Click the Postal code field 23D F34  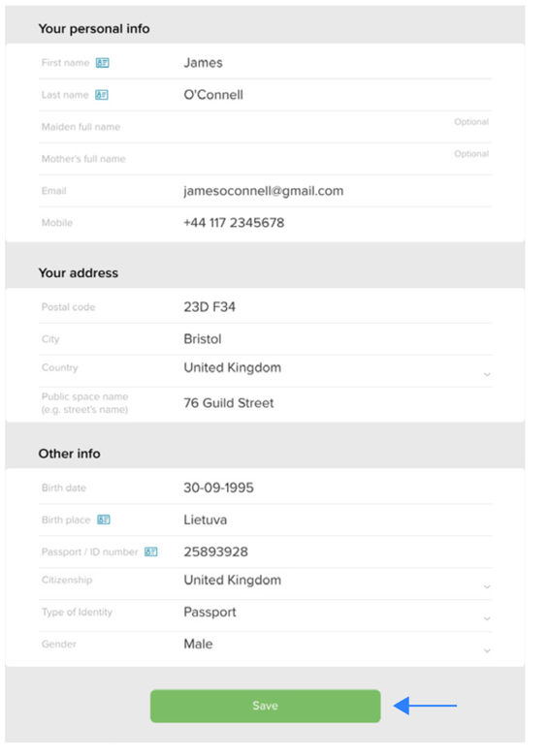point(266,307)
